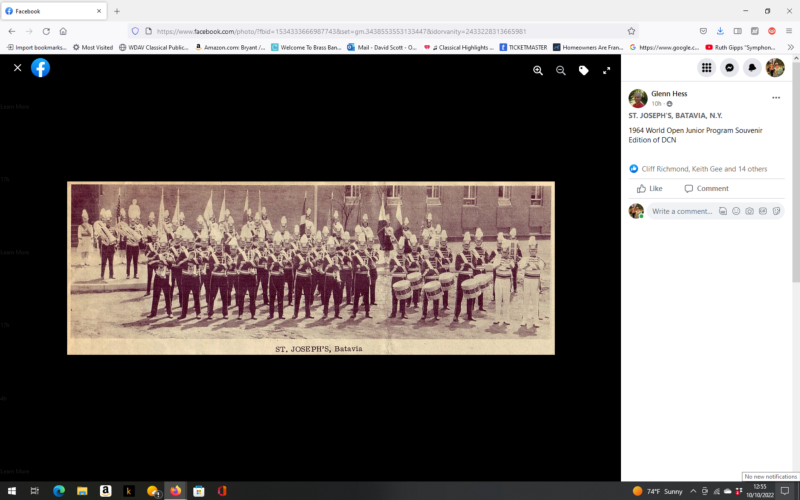The height and width of the screenshot is (500, 800).
Task: Open Classical Highlights bookmark
Action: coord(459,47)
